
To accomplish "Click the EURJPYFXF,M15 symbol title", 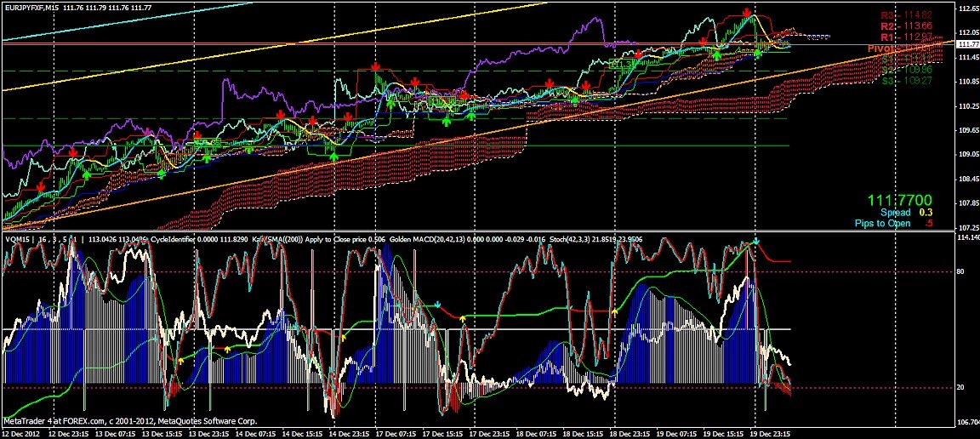I will click(x=32, y=6).
